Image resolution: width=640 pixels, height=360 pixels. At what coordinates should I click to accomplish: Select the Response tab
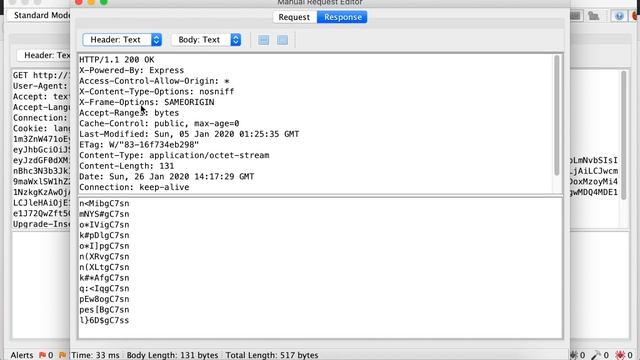coord(342,17)
